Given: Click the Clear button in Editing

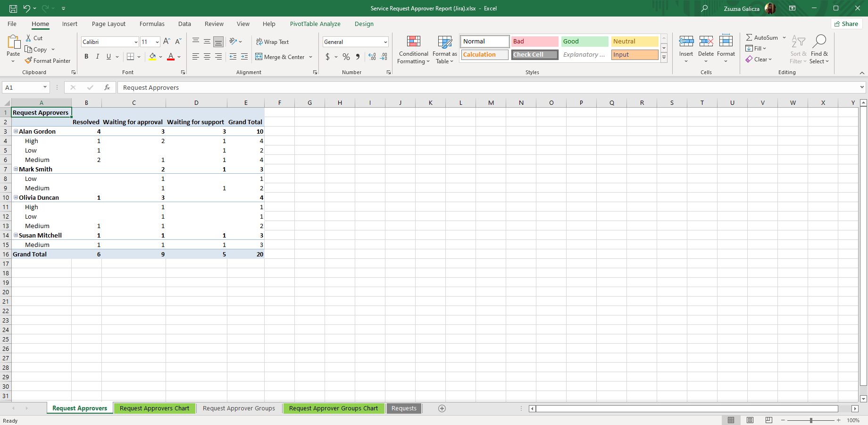Looking at the screenshot, I should tap(759, 59).
